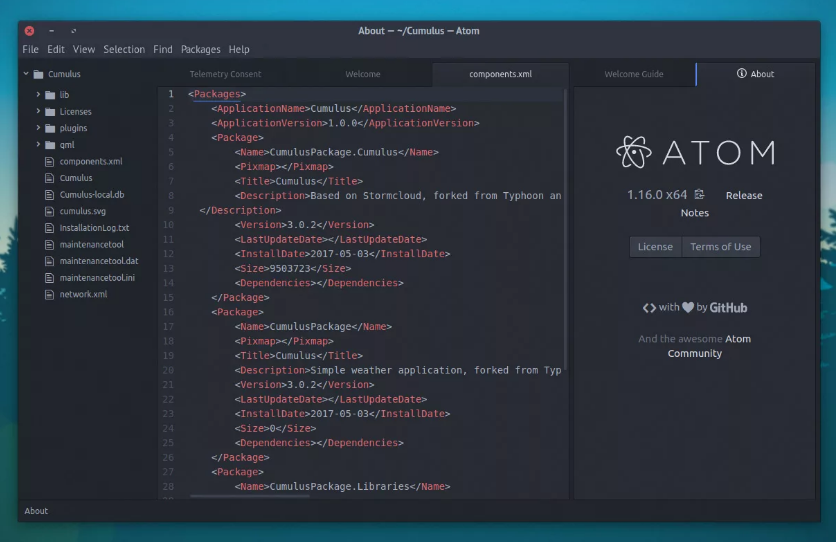Click line number 20 in gutter
The width and height of the screenshot is (836, 542).
(168, 370)
